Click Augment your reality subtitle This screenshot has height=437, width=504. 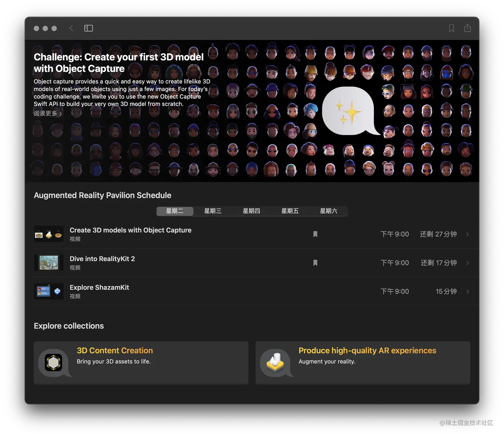point(327,362)
